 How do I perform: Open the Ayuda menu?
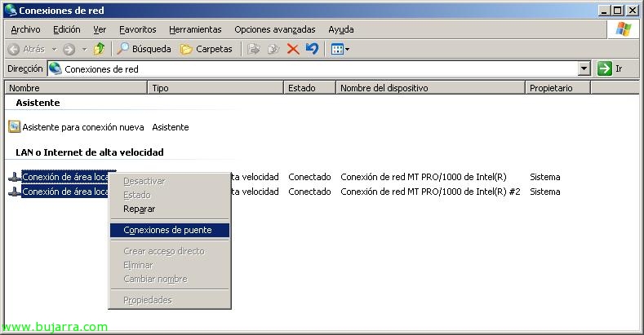click(x=341, y=29)
